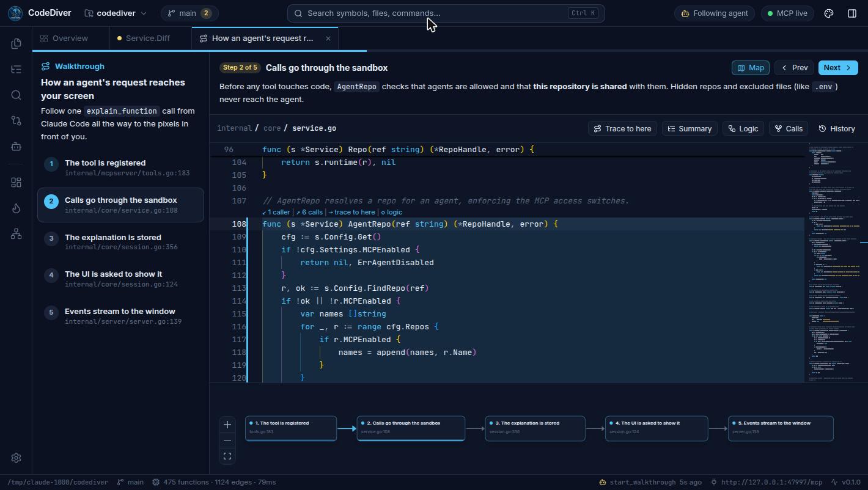Click the '6 calls' code lens
868x490 pixels.
point(309,212)
